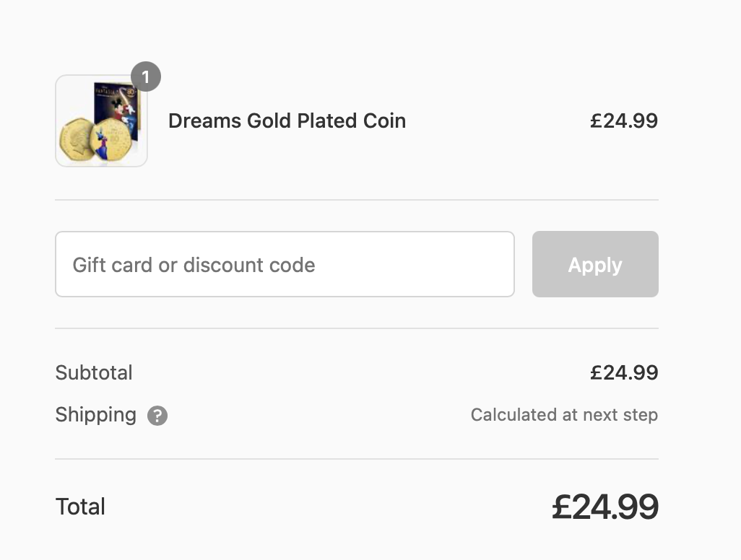The image size is (741, 560).
Task: Select the Dreams Gold Plated Coin product name
Action: [x=287, y=121]
